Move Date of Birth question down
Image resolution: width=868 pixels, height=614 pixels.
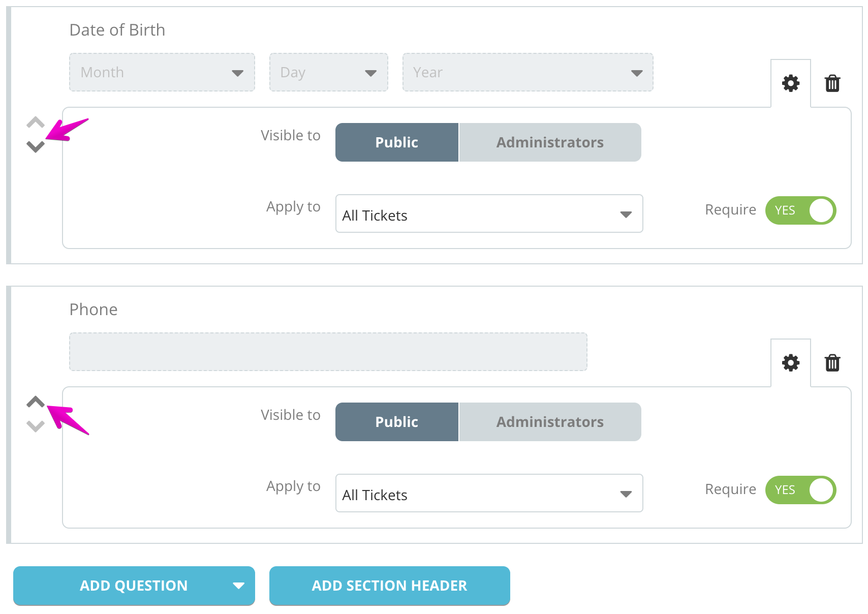36,147
